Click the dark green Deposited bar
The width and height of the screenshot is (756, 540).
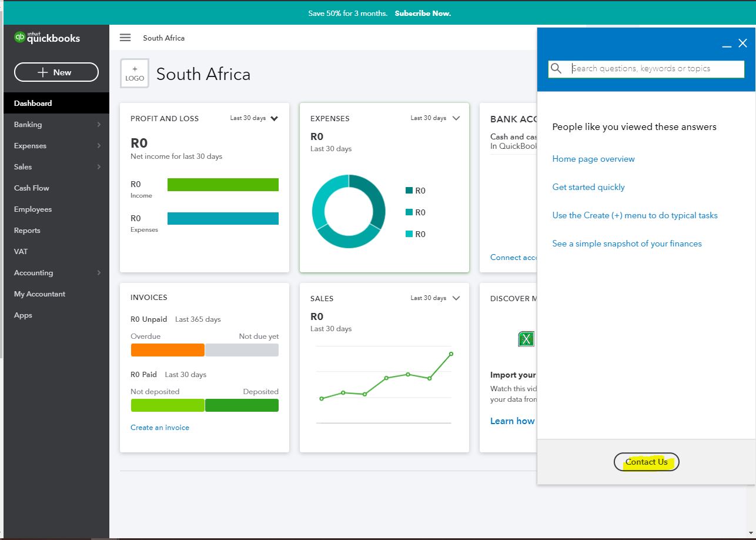point(242,405)
